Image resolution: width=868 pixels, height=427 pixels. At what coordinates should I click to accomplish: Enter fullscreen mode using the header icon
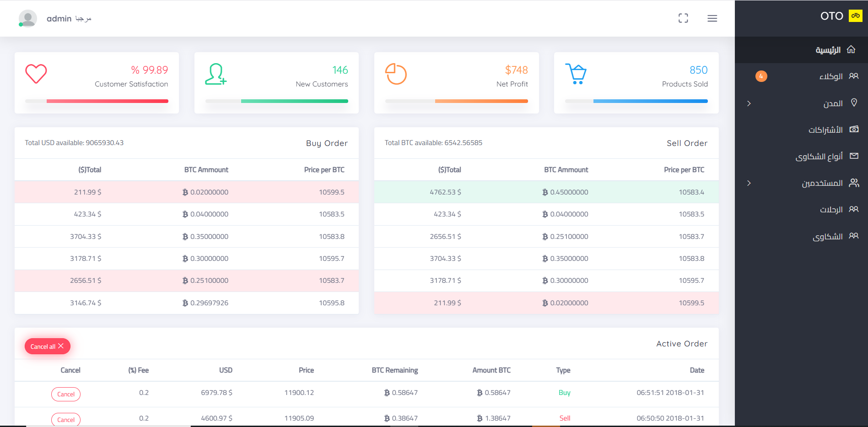(x=683, y=18)
